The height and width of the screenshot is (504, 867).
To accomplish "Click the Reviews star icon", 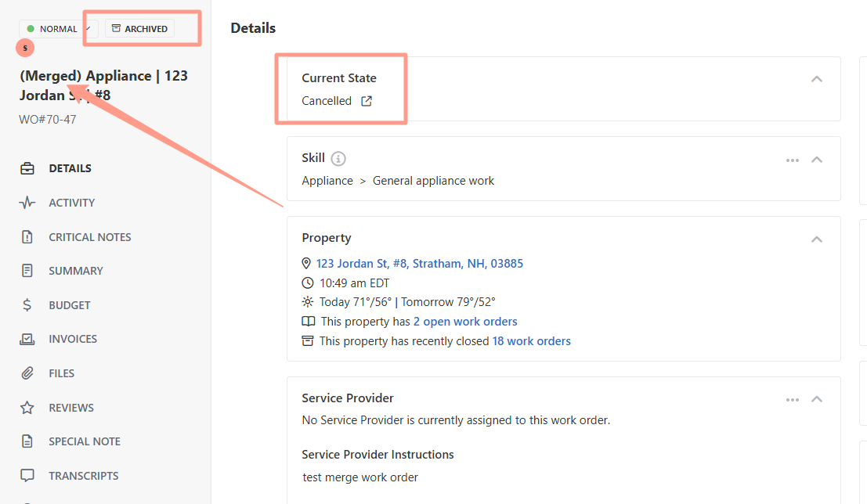I will click(x=27, y=408).
